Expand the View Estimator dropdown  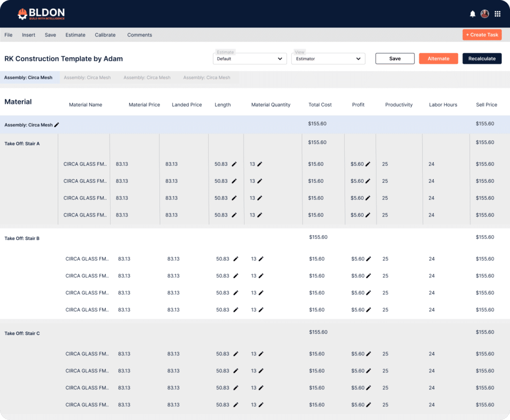pyautogui.click(x=328, y=59)
